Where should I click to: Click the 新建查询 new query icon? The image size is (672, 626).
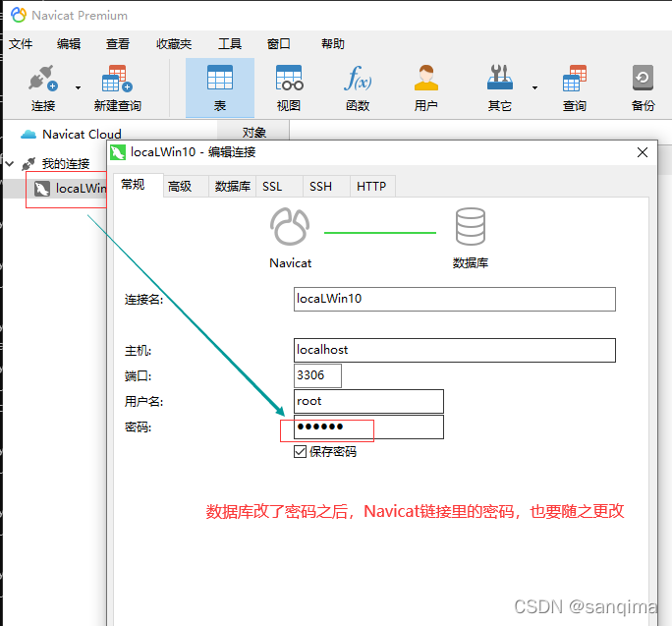tap(118, 78)
